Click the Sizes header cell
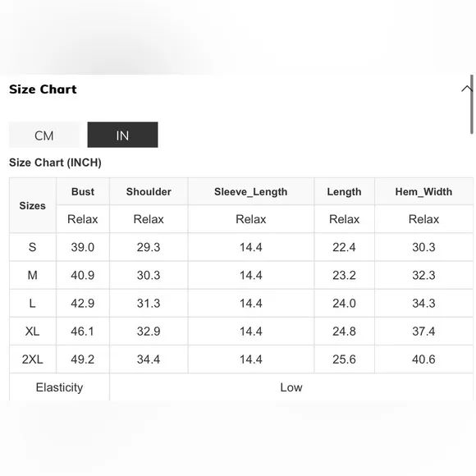This screenshot has height=476, width=476. (x=33, y=205)
